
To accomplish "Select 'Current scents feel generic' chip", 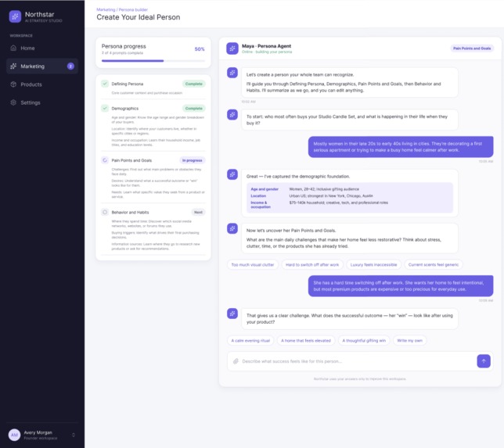I will tap(434, 264).
